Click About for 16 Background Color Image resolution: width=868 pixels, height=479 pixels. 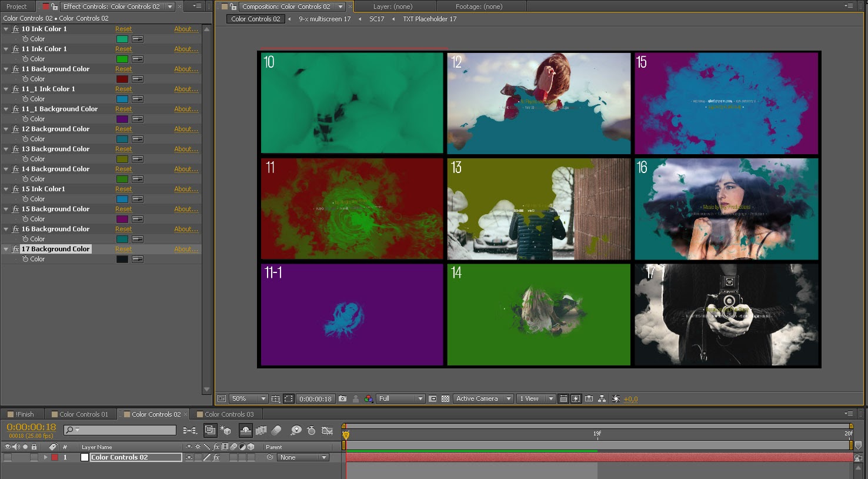coord(186,229)
